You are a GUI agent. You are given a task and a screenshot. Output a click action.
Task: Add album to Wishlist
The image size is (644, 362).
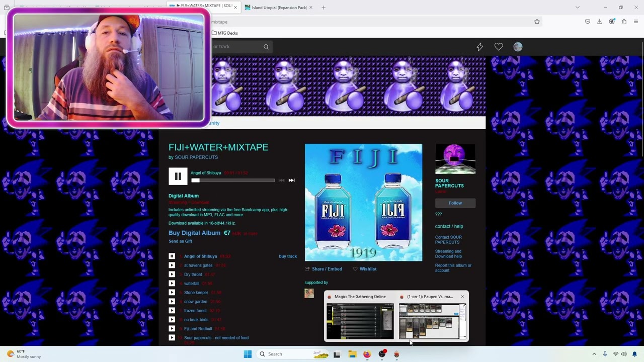(364, 269)
